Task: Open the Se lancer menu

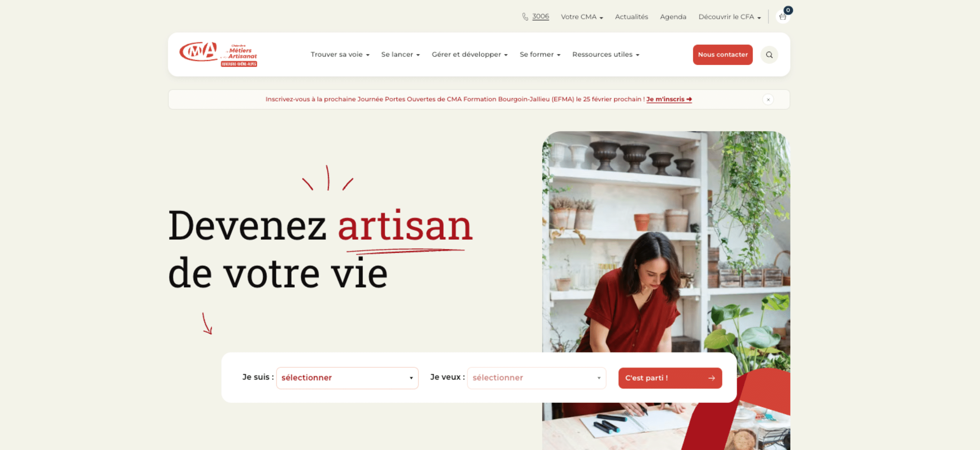Action: (x=400, y=55)
